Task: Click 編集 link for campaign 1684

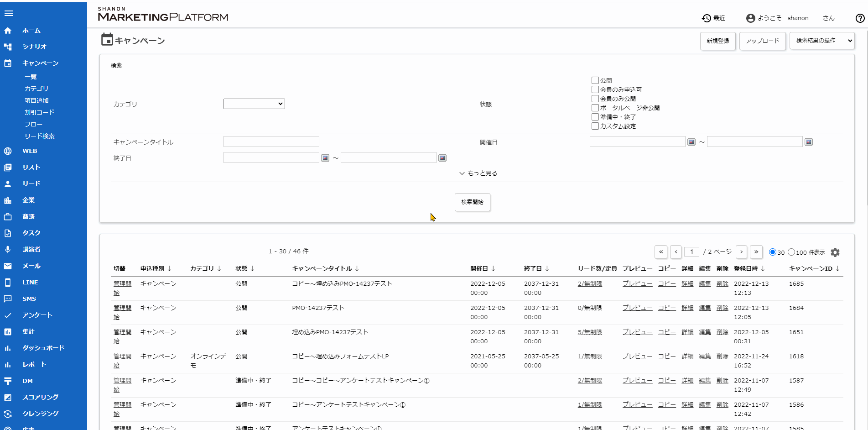Action: point(705,308)
